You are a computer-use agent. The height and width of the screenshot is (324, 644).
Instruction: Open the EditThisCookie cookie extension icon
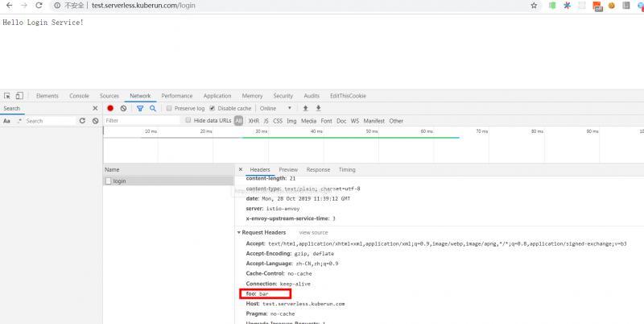[x=612, y=6]
